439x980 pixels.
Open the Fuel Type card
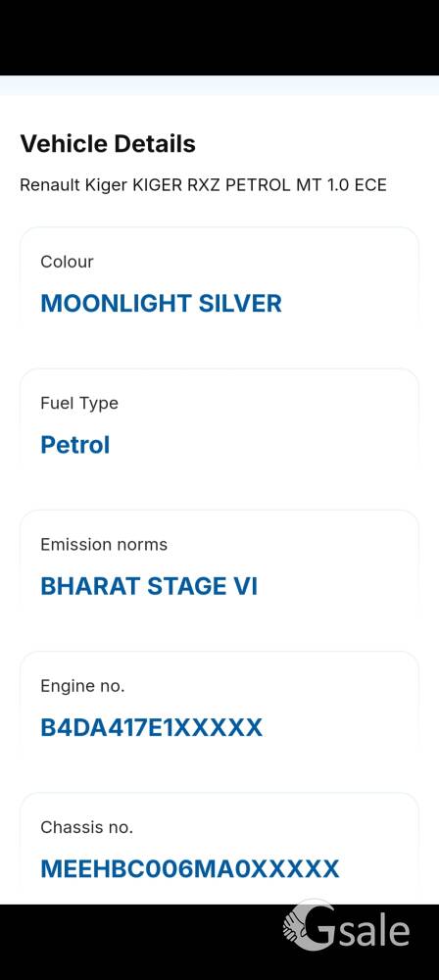point(219,421)
